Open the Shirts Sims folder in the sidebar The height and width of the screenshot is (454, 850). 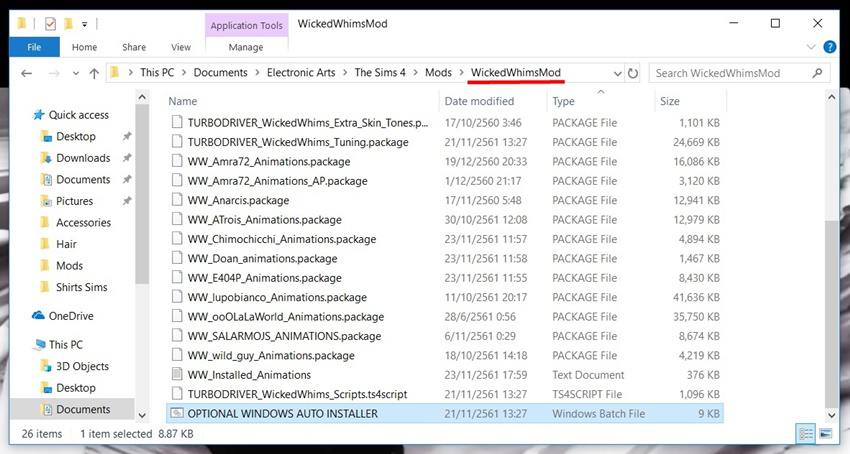click(x=81, y=287)
